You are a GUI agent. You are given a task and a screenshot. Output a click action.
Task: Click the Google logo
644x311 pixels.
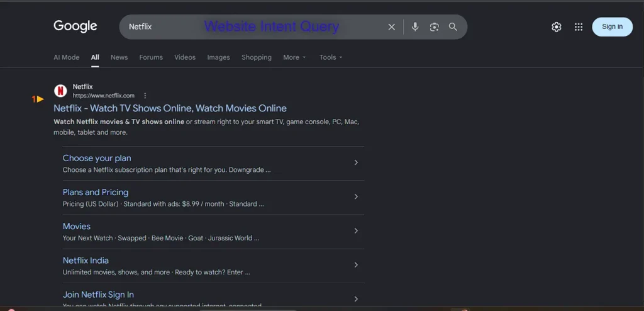click(x=75, y=26)
